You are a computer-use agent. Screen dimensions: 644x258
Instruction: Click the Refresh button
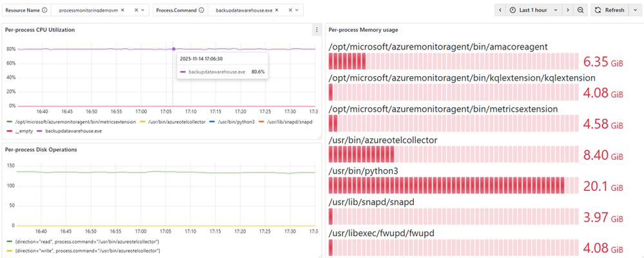click(x=609, y=10)
